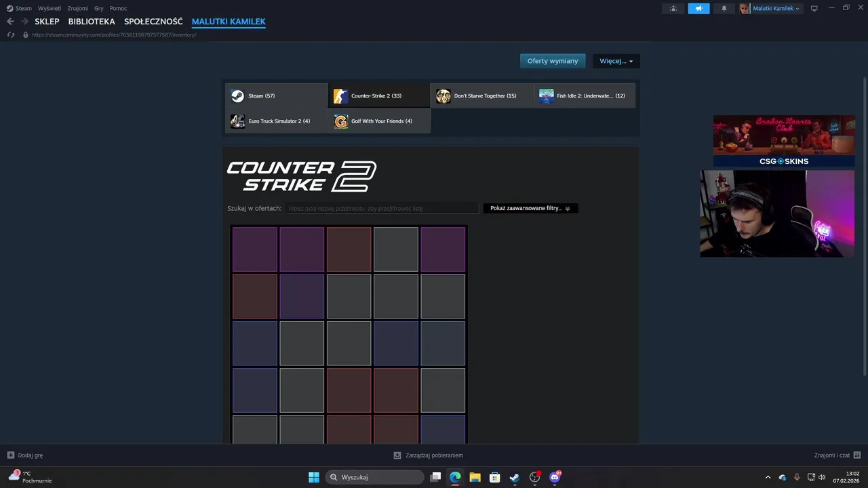Click the Steam taskbar icon
This screenshot has width=868, height=488.
(x=515, y=477)
